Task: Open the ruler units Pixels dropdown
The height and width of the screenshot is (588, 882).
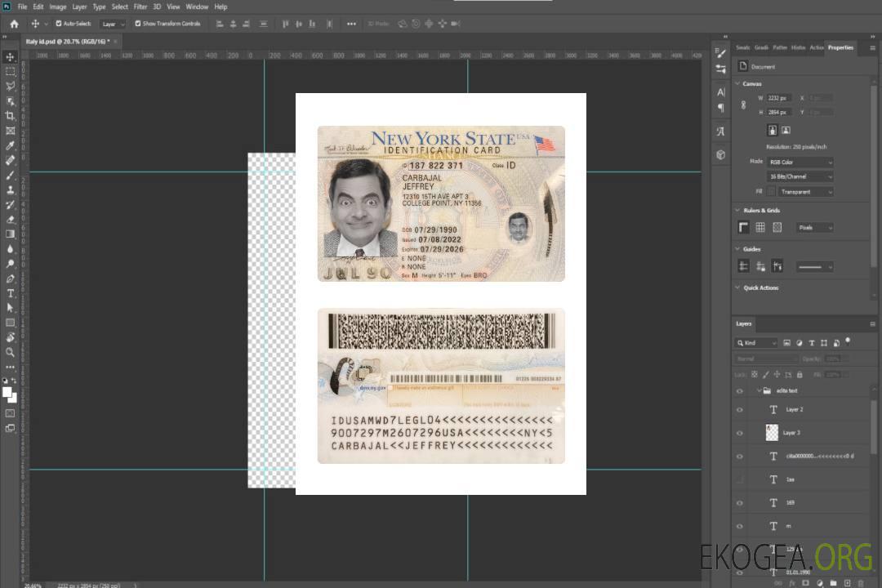Action: (814, 228)
